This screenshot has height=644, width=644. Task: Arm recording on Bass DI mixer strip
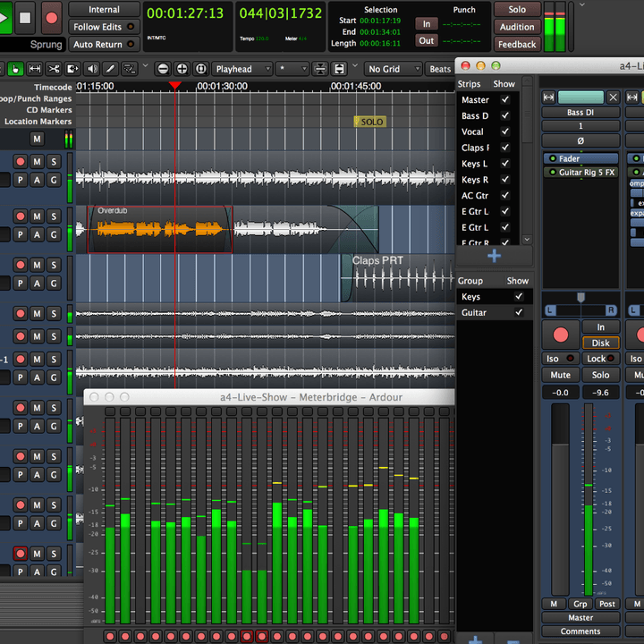click(x=560, y=335)
